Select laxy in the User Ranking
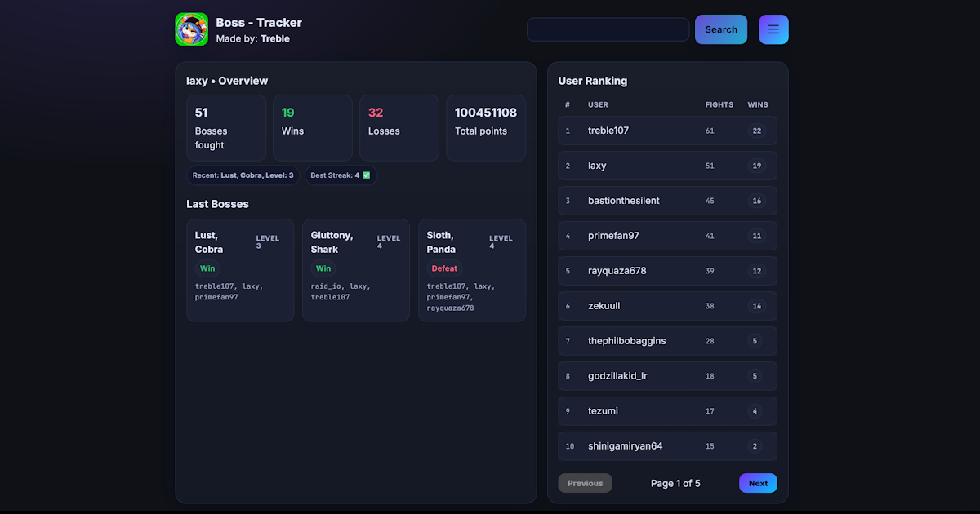Screen dimensions: 980x514 click(x=667, y=166)
